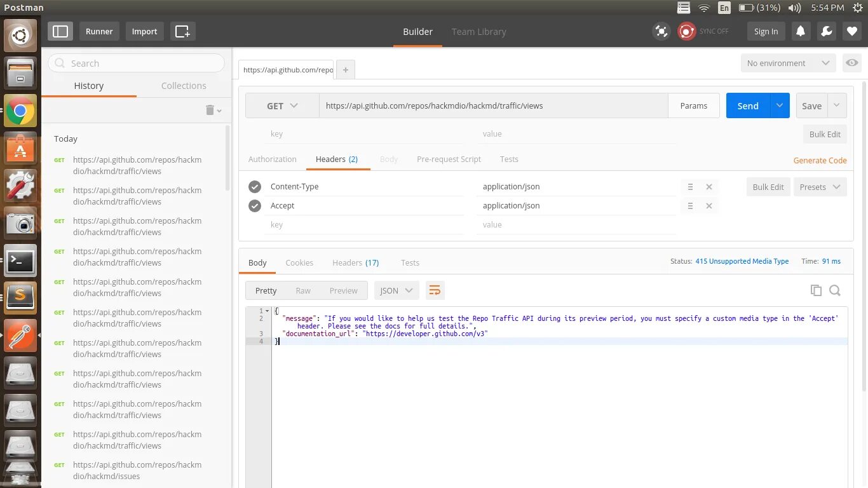Click the reorder handle for Content-Type row
Image resolution: width=868 pixels, height=488 pixels.
[690, 187]
